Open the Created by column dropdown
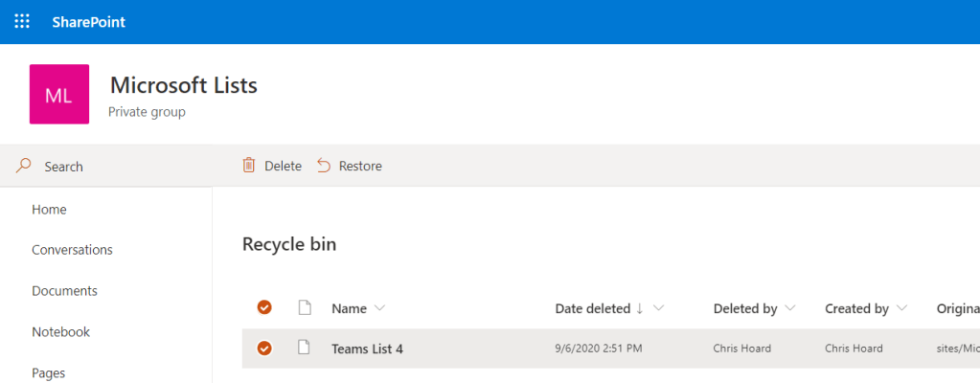 coord(902,308)
